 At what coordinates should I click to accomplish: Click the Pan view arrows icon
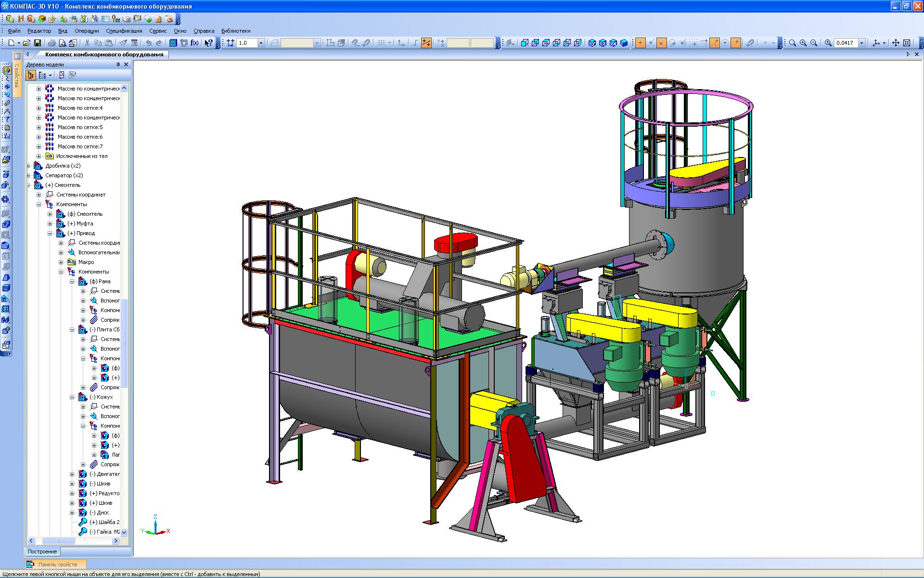896,43
